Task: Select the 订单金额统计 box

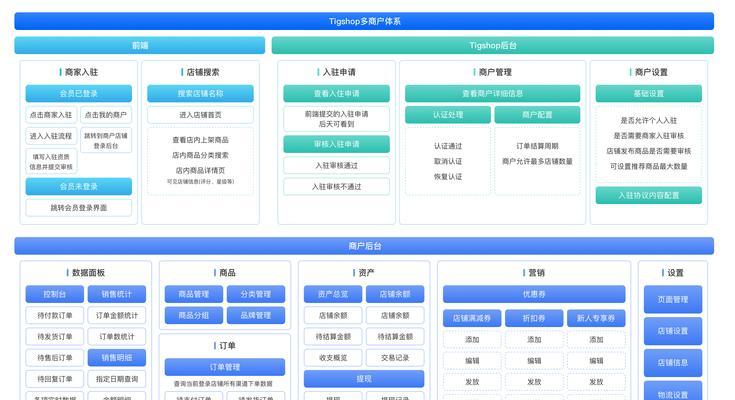Action: 117,316
